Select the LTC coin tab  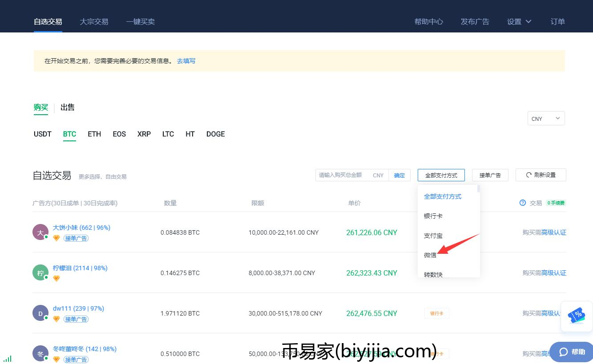(168, 134)
